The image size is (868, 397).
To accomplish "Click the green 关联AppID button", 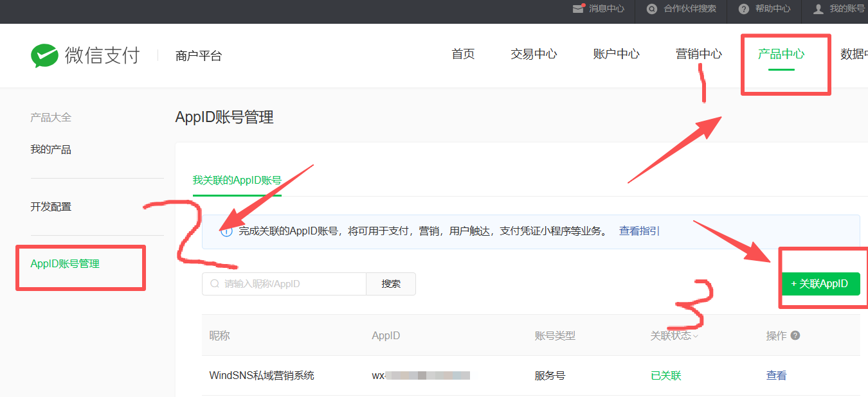I will 820,284.
